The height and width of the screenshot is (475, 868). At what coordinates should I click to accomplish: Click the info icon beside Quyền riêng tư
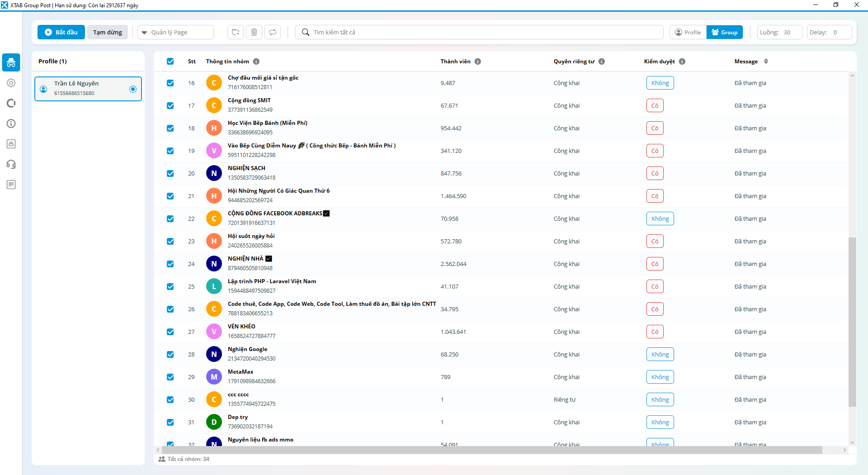602,62
